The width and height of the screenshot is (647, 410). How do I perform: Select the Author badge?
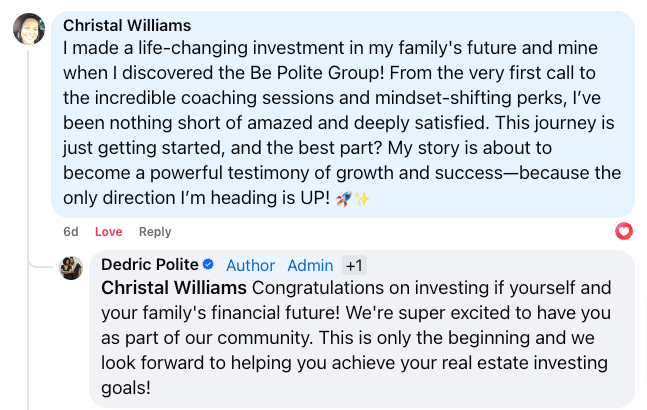[x=250, y=265]
